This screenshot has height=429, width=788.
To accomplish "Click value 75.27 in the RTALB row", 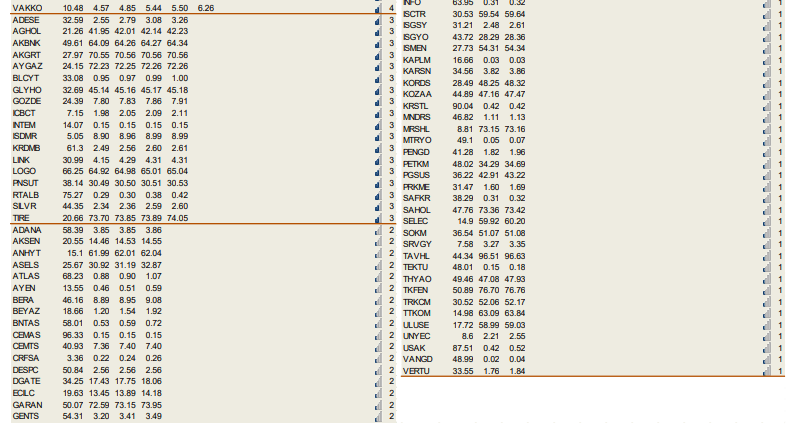I will 73,195.
